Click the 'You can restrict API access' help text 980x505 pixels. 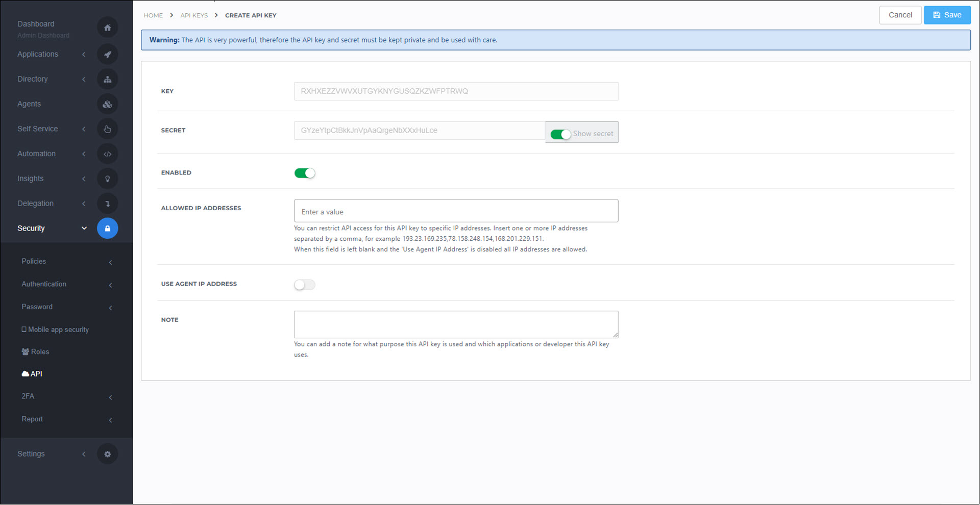pyautogui.click(x=440, y=239)
